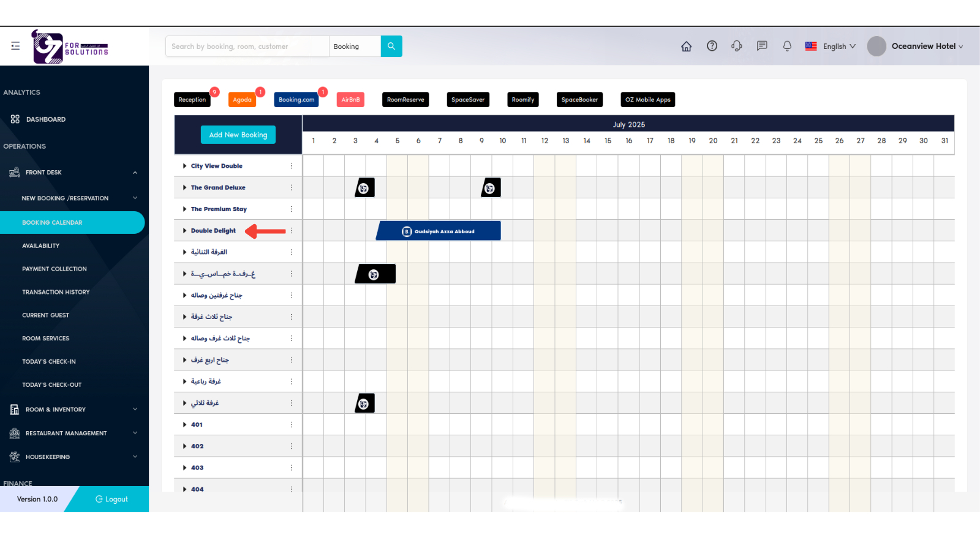Open the help question mark icon

(x=712, y=46)
